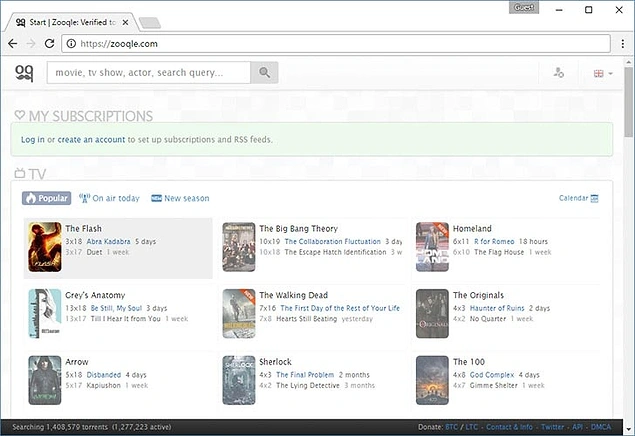
Task: Click the BTC donate link
Action: [x=452, y=427]
